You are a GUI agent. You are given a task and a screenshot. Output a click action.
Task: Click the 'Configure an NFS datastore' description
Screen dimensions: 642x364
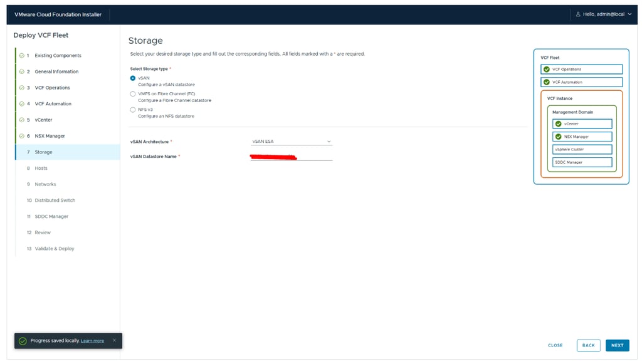pos(166,117)
